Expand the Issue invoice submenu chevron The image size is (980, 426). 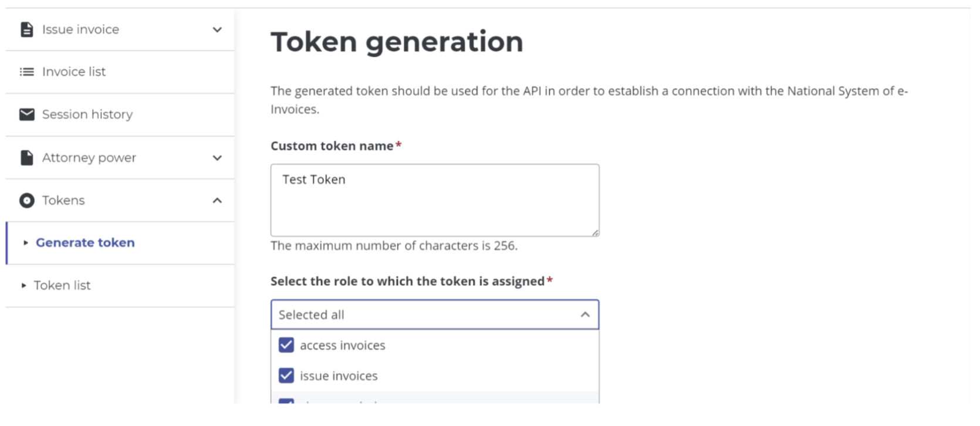217,29
